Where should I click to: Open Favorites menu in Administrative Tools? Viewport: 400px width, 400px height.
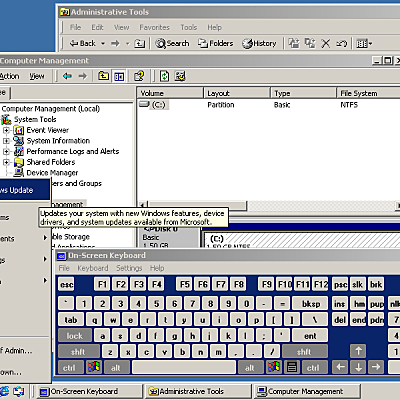(154, 27)
